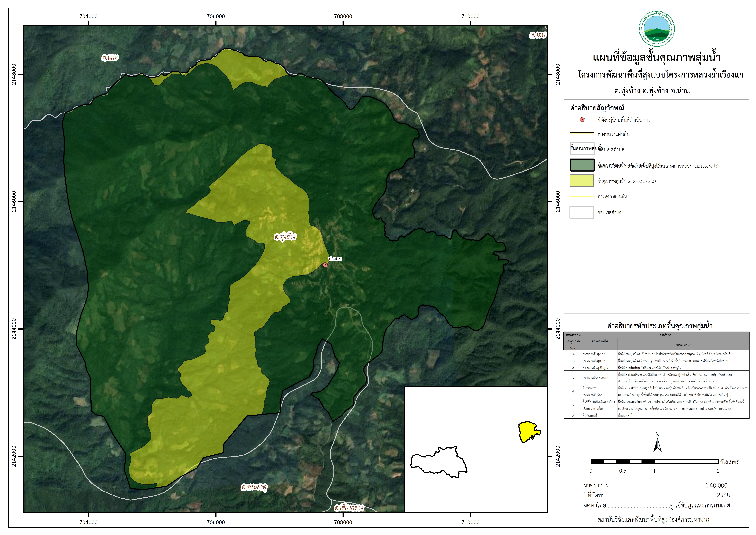
Task: Click legend label 'ที่ตั้งหมู่บ้านพื้นที่ดำเนินงาน'
Action: coord(624,120)
